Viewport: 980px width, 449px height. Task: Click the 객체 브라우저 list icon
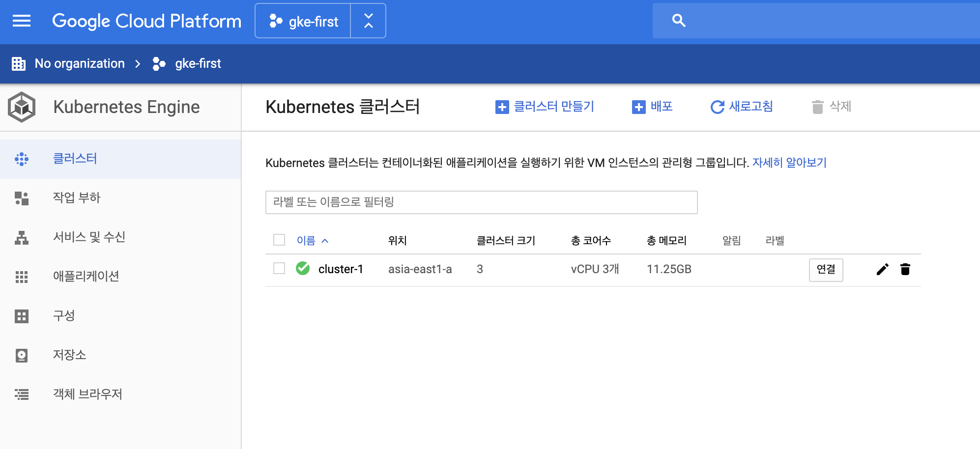[22, 394]
